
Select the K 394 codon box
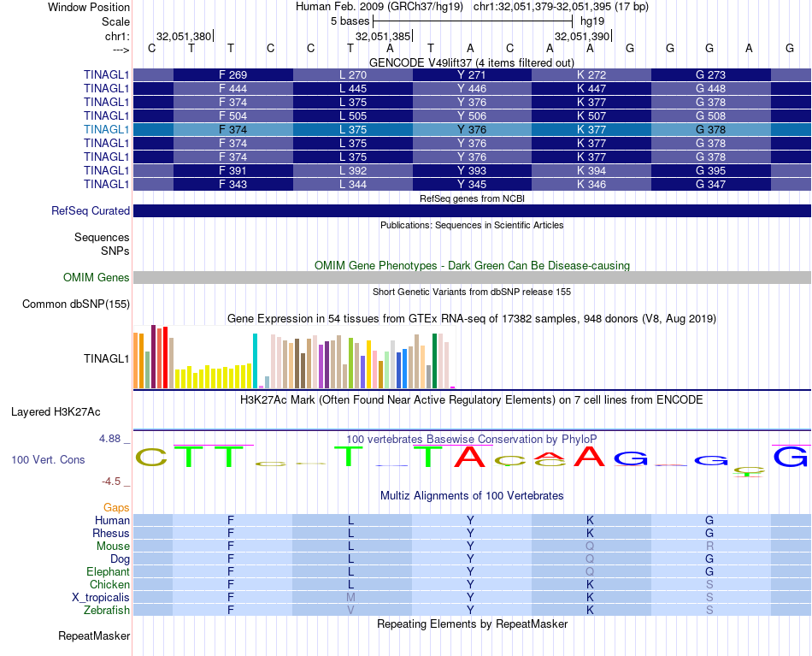(591, 170)
